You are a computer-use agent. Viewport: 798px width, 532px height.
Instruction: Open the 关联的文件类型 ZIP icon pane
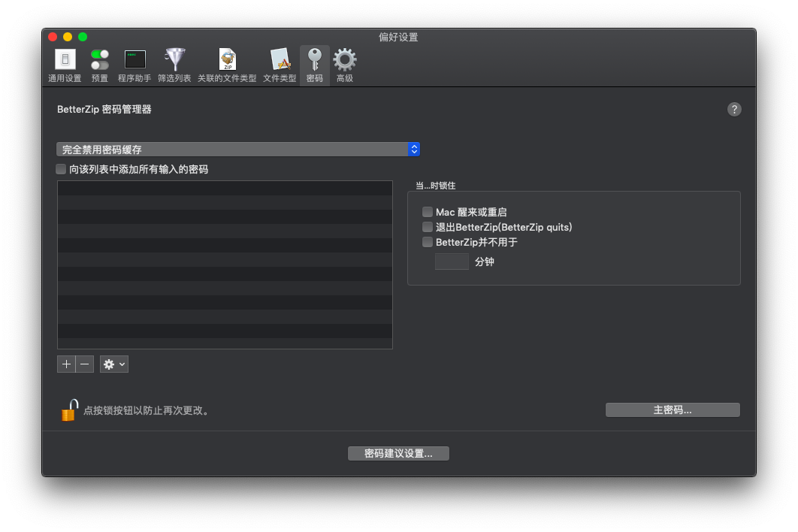point(227,65)
